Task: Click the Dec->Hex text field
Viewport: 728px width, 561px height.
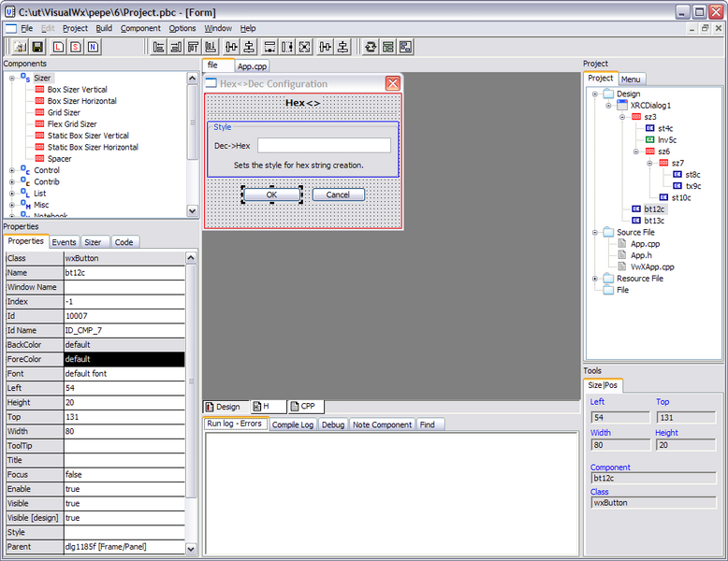Action: pyautogui.click(x=324, y=146)
